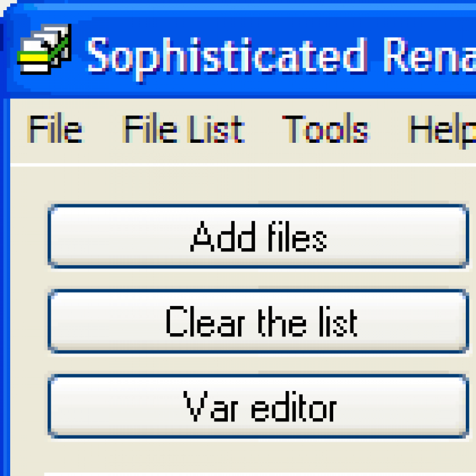Choose Help from the menu bar

tap(442, 130)
